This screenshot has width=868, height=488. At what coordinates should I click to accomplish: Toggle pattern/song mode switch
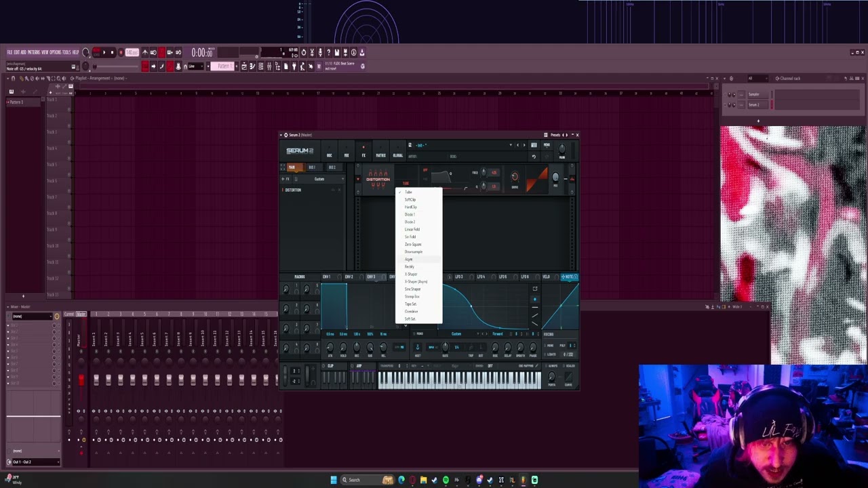[x=96, y=52]
